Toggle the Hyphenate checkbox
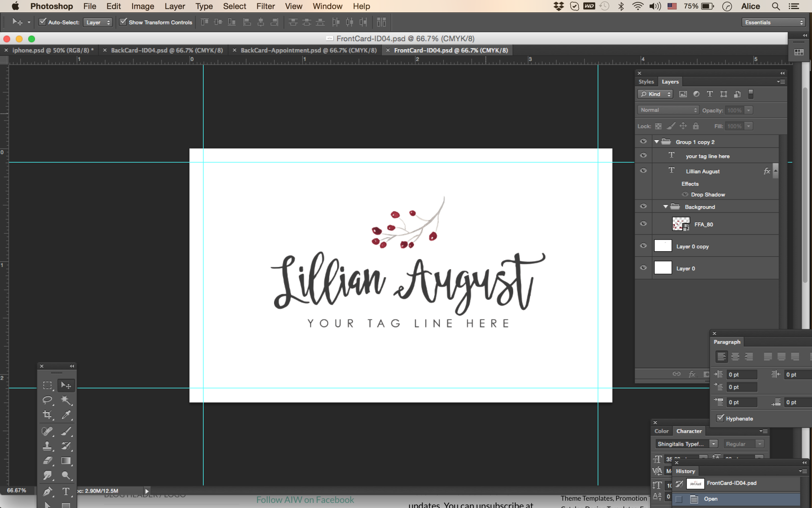This screenshot has width=812, height=508. click(720, 418)
